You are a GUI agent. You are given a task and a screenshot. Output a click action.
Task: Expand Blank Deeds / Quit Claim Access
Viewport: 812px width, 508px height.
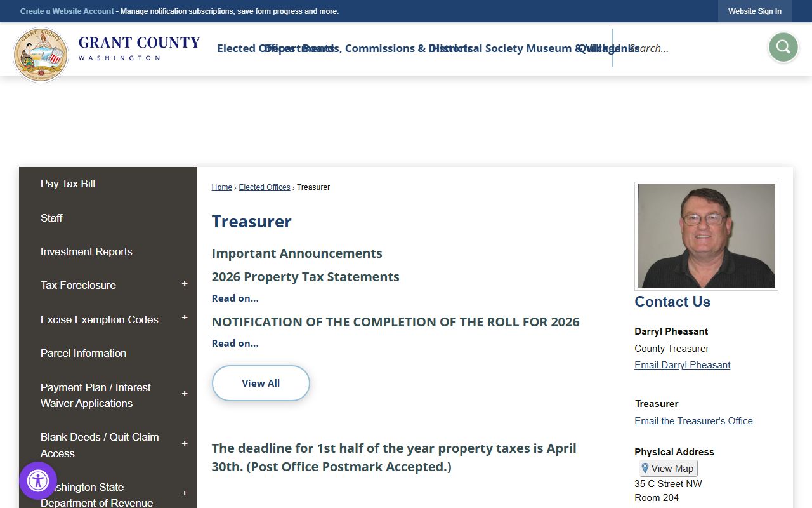(185, 444)
